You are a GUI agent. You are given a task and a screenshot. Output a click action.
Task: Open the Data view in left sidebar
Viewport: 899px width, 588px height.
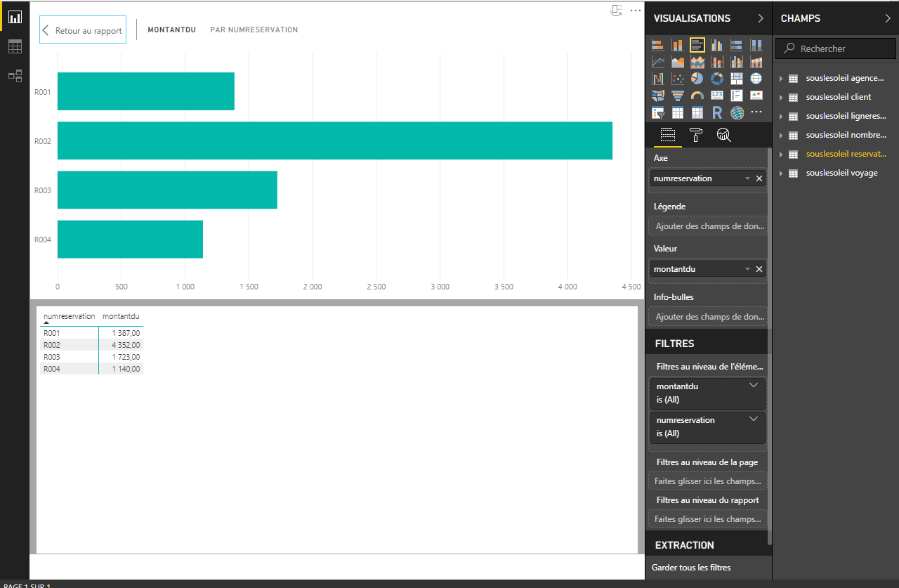pos(15,47)
